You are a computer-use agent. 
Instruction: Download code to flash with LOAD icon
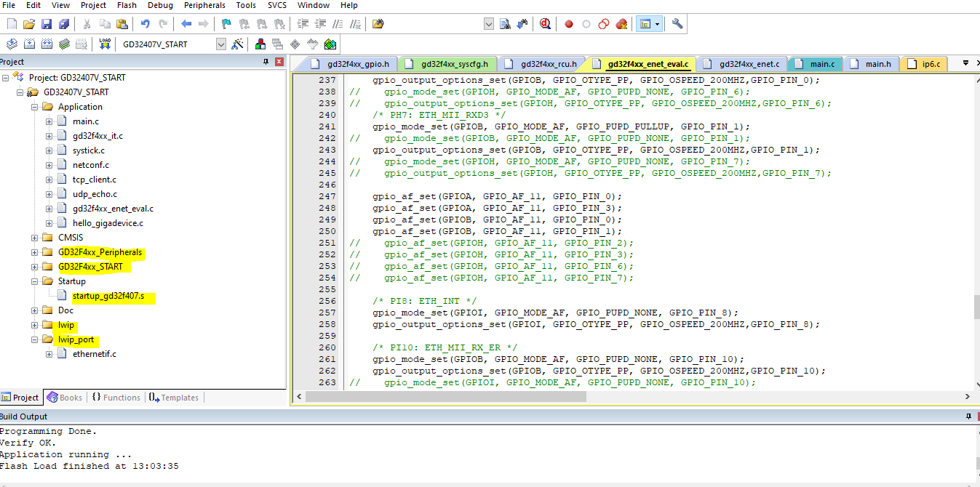click(x=105, y=44)
